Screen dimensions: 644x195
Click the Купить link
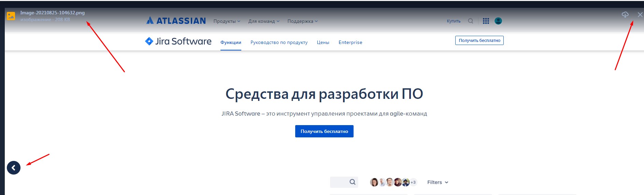pyautogui.click(x=454, y=21)
